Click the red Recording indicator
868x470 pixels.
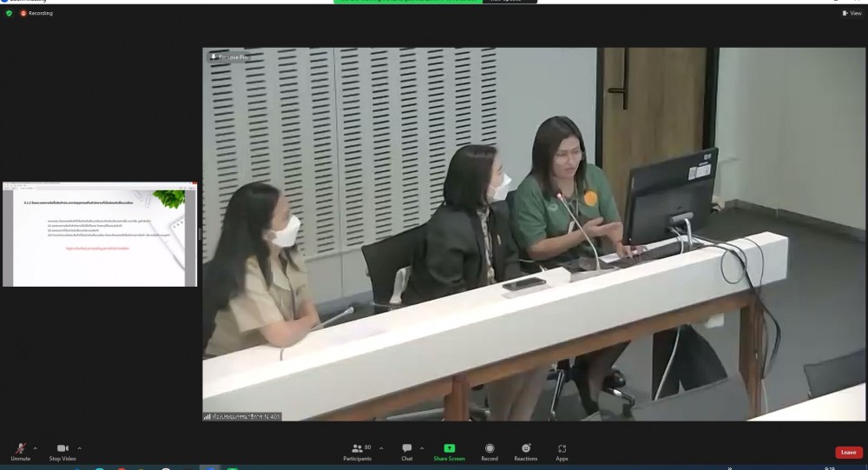click(x=36, y=13)
